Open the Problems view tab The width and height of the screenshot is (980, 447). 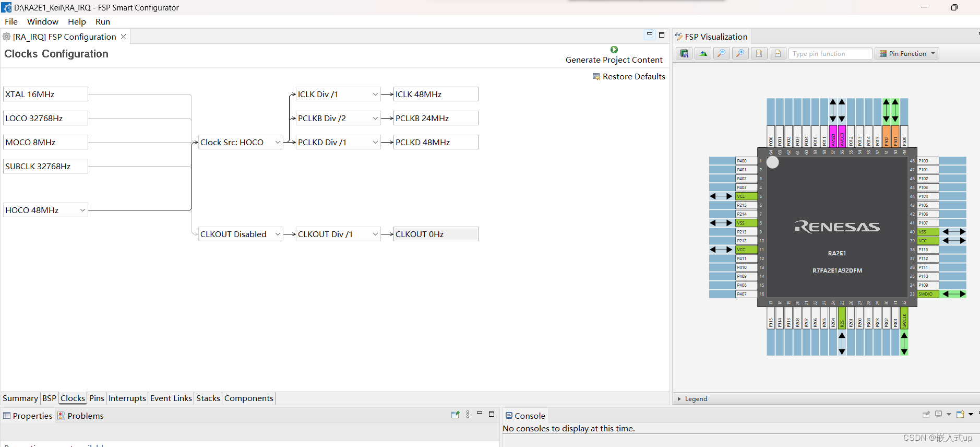tap(81, 416)
